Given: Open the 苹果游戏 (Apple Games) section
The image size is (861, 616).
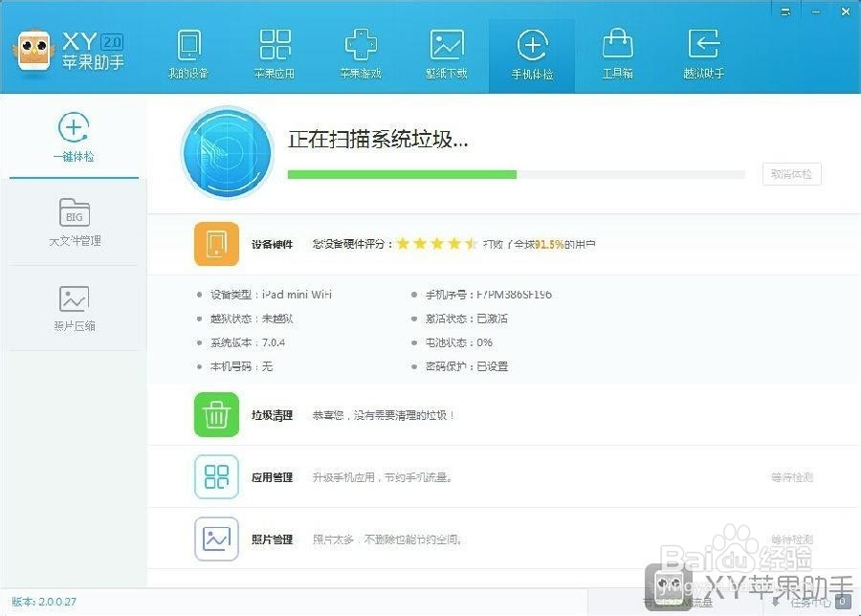Looking at the screenshot, I should tap(362, 53).
